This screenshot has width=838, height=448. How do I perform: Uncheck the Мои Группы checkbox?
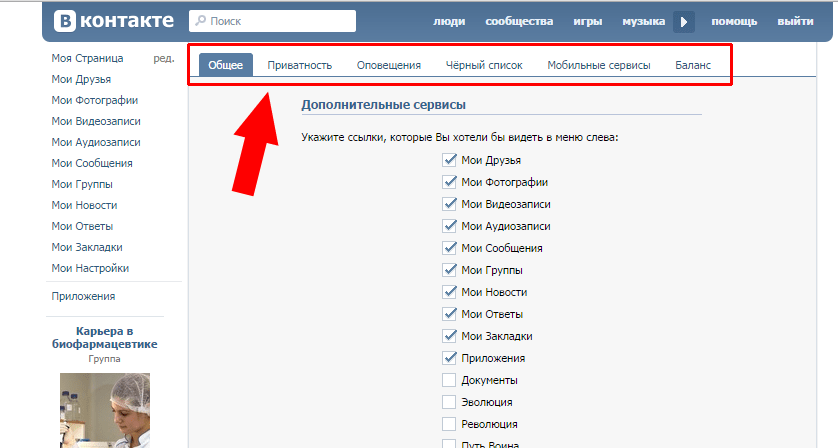pyautogui.click(x=449, y=269)
